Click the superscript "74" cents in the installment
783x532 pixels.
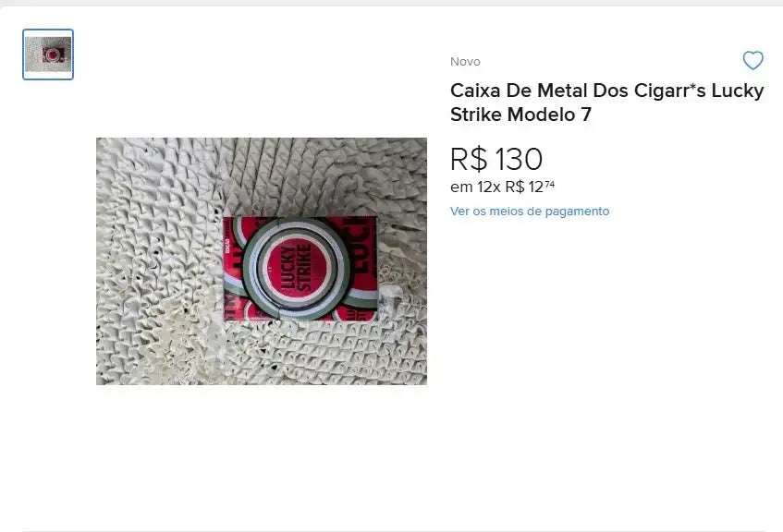point(549,184)
